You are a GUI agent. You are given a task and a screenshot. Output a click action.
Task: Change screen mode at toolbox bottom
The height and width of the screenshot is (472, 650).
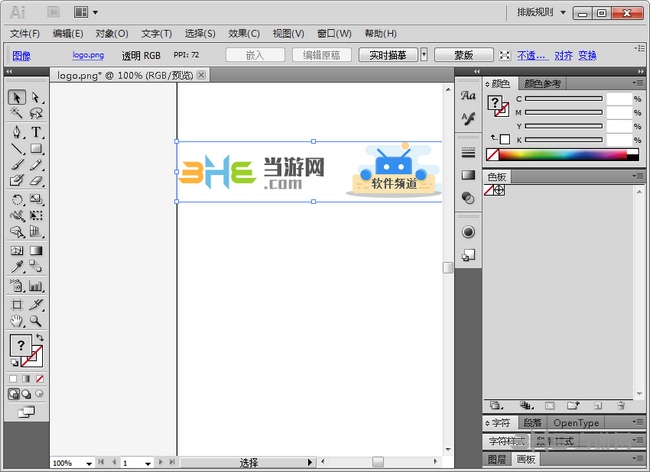pos(27,412)
